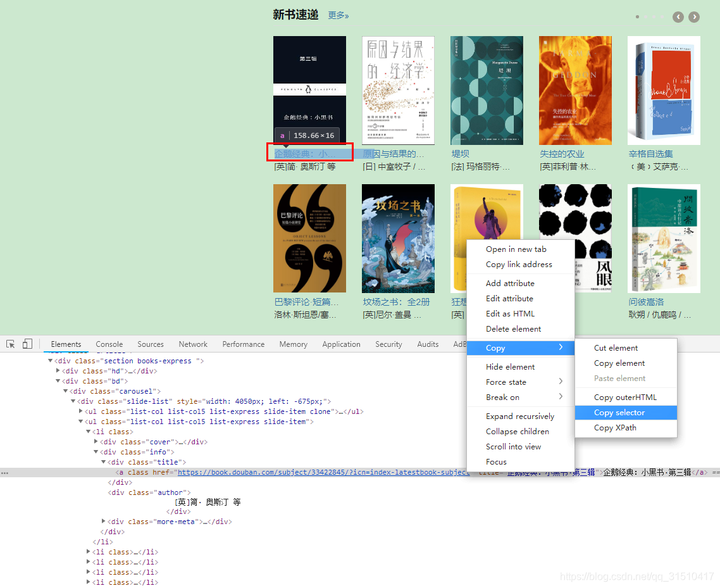The image size is (720, 588).
Task: Select Edit attribute in context menu
Action: click(520, 299)
